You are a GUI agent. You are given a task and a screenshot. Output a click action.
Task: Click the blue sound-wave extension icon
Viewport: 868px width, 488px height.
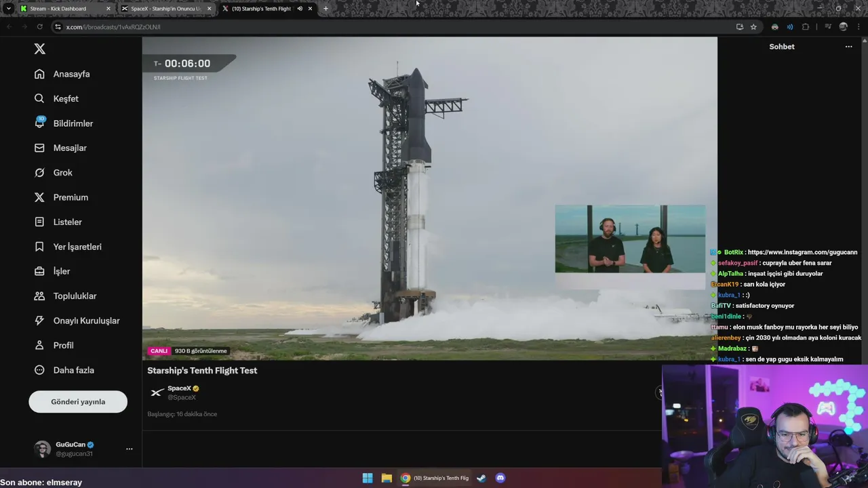tap(790, 27)
